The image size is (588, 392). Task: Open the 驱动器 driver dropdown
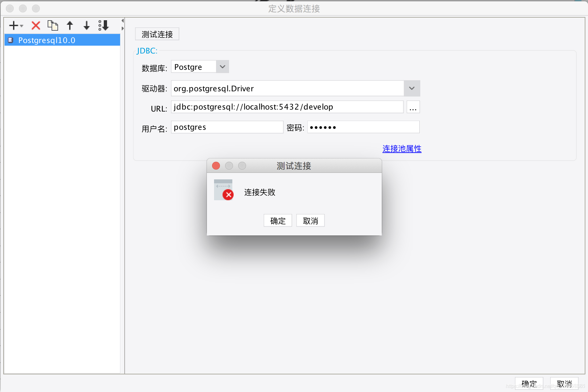pyautogui.click(x=412, y=88)
